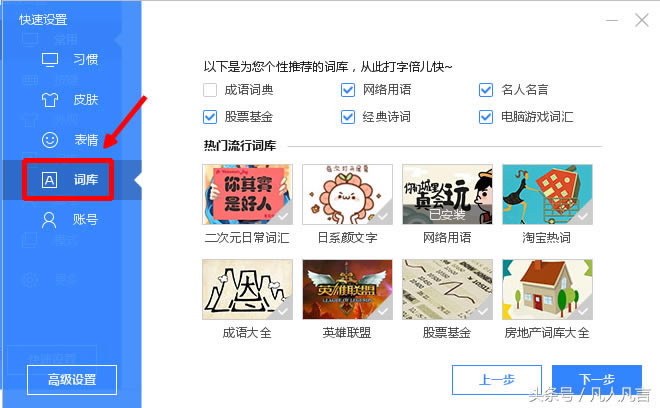Go to 下一步
Screen dimensions: 660x408
click(597, 380)
